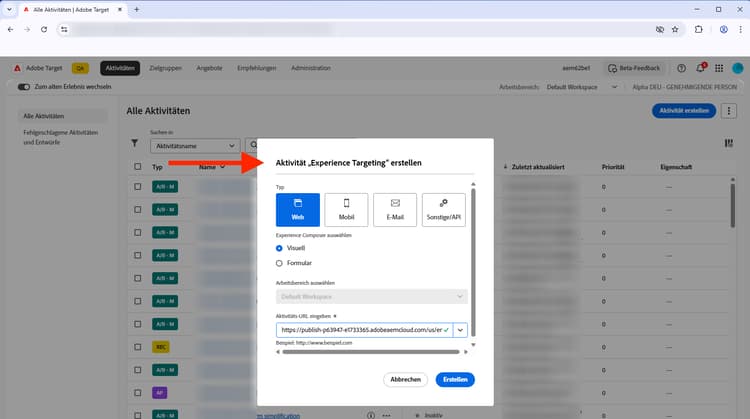The image size is (750, 419).
Task: Open the Empfehlungen tab
Action: [x=256, y=68]
